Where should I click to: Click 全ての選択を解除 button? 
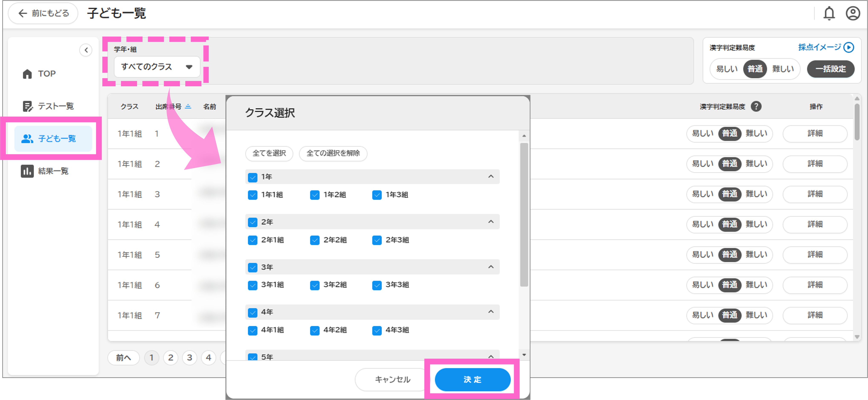[x=333, y=153]
